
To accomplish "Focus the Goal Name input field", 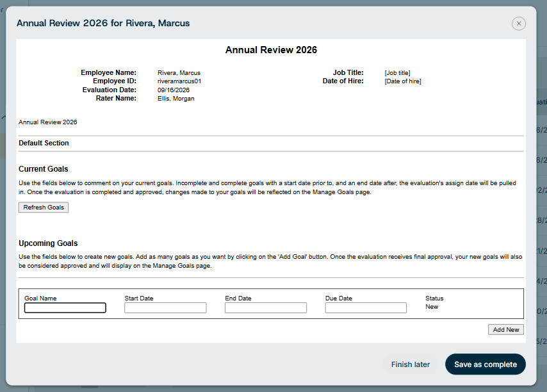I will [65, 307].
